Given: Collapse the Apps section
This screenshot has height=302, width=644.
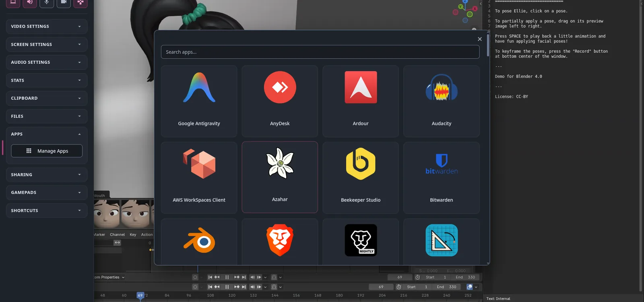Looking at the screenshot, I should [47, 134].
